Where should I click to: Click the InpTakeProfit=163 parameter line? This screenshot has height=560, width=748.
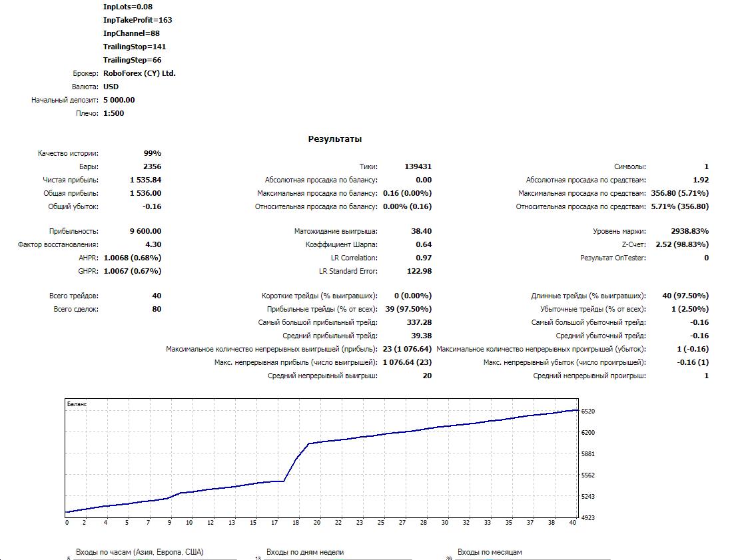tap(137, 20)
